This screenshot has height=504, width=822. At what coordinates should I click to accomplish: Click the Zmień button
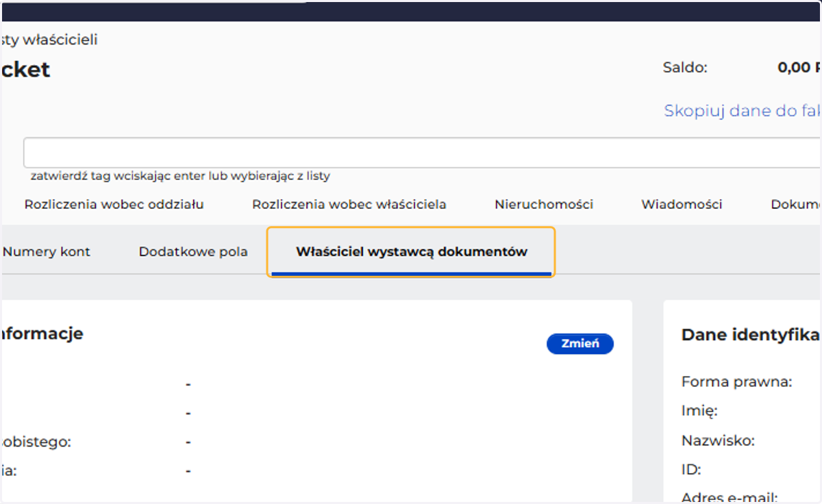pyautogui.click(x=580, y=344)
